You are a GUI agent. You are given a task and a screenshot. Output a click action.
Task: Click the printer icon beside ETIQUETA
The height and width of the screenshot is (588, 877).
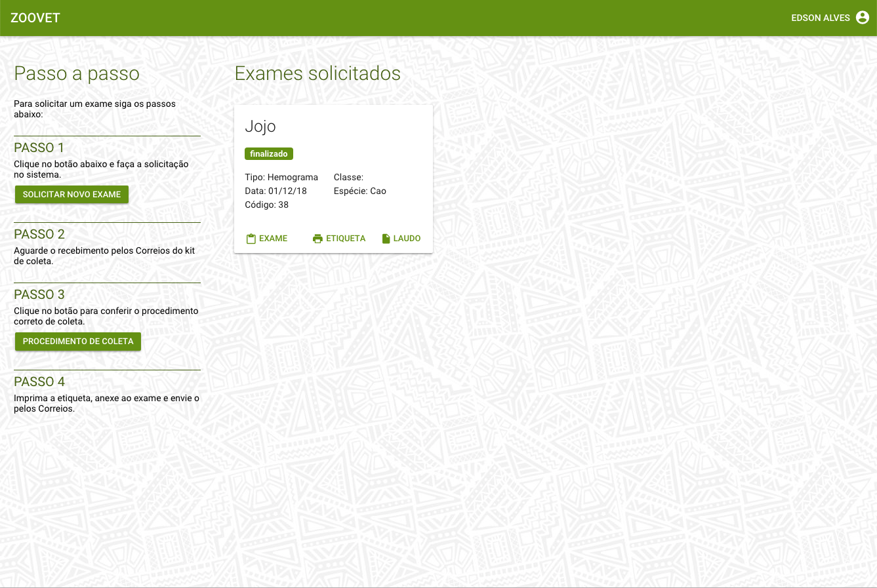point(318,239)
